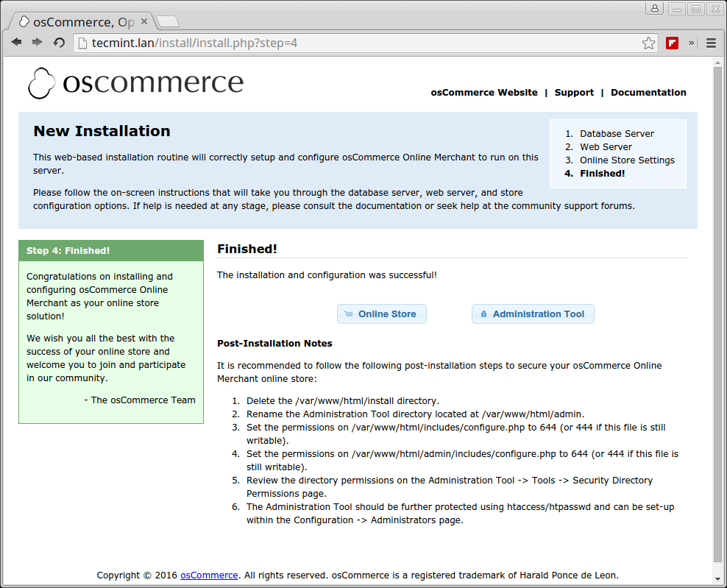Reload the current page

click(x=59, y=43)
